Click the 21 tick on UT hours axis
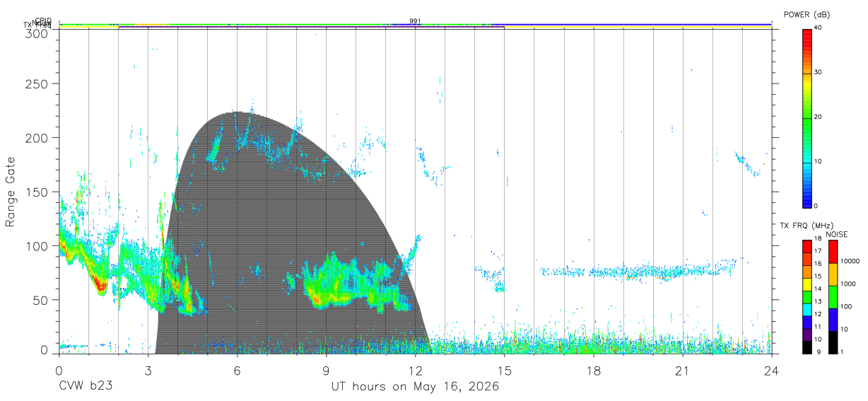Viewport: 868px width, 401px height. (x=683, y=371)
